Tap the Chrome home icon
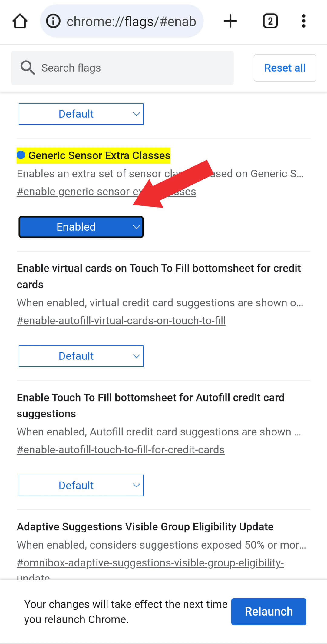Image resolution: width=327 pixels, height=644 pixels. [20, 21]
